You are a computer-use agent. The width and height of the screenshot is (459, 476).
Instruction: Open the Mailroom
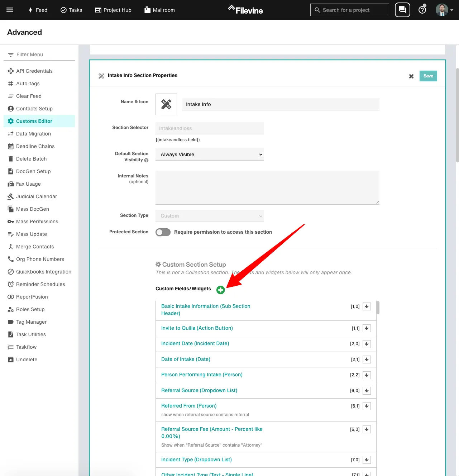coord(159,10)
